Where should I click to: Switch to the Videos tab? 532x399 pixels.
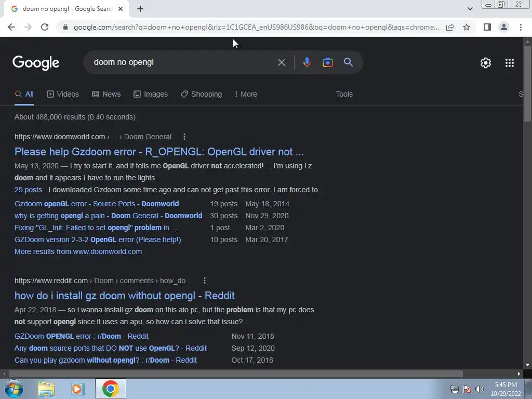pos(63,95)
